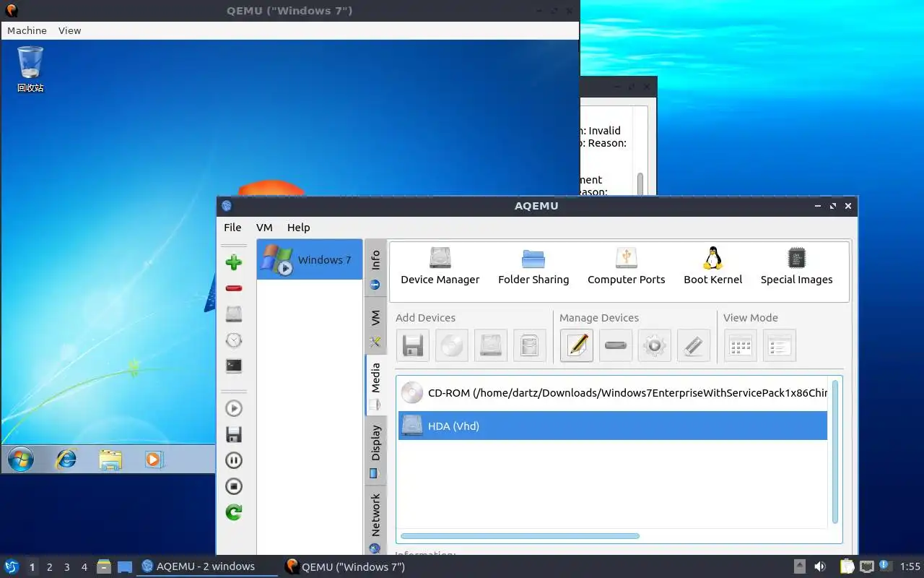Click the volume speaker tray icon
Viewport: 924px width, 578px height.
pyautogui.click(x=820, y=566)
